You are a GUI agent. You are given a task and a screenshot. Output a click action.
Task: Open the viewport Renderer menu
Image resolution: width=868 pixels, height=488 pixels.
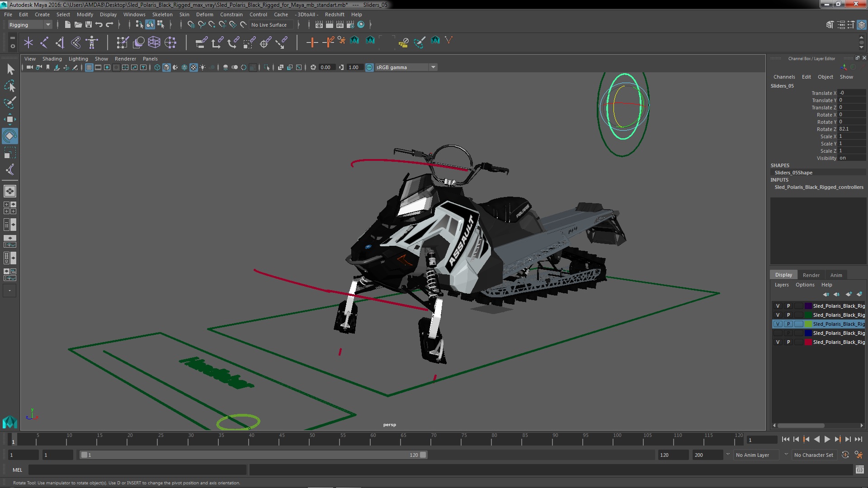pyautogui.click(x=125, y=59)
